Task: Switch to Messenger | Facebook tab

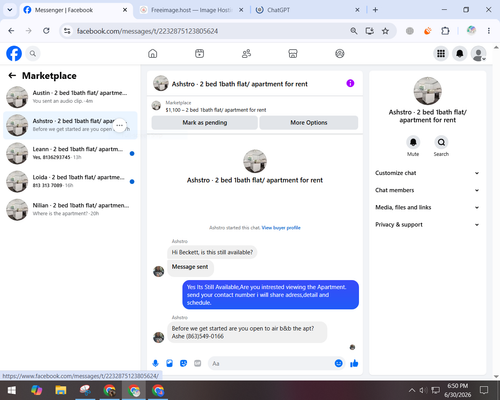Action: tap(75, 10)
